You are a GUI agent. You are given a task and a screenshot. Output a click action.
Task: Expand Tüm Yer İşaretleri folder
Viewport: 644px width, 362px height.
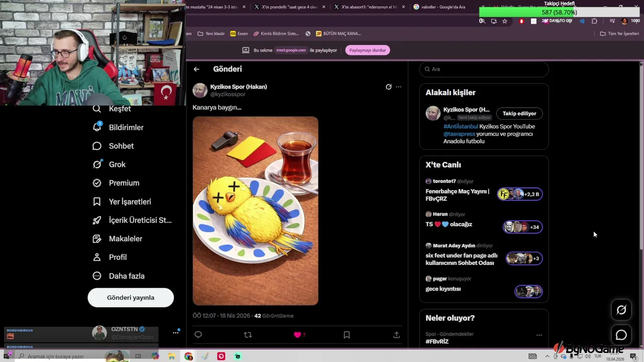[x=619, y=34]
